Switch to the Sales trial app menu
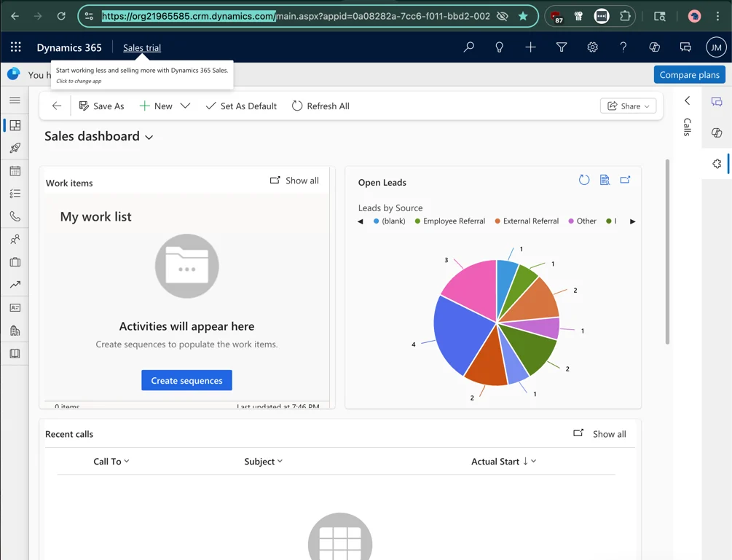The width and height of the screenshot is (732, 560). point(141,47)
